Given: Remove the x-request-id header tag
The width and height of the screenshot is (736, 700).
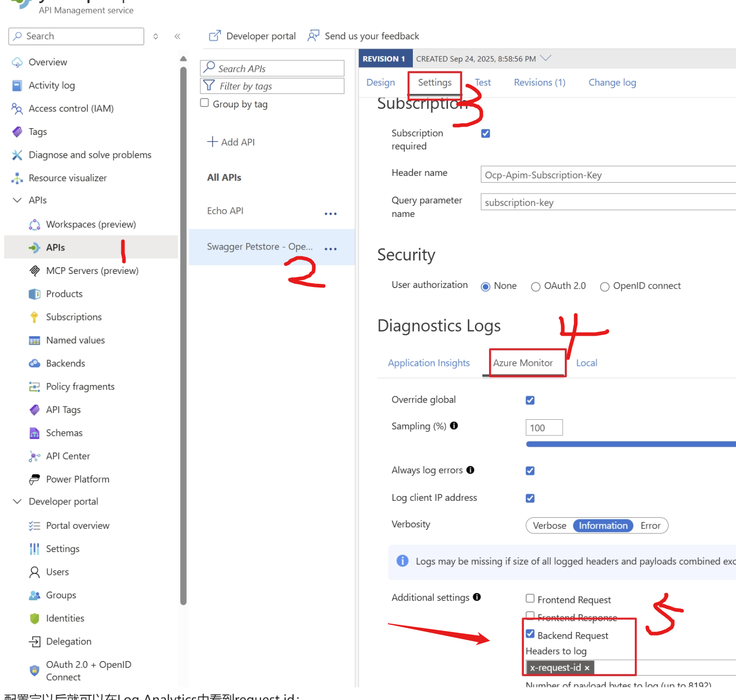Looking at the screenshot, I should (587, 668).
